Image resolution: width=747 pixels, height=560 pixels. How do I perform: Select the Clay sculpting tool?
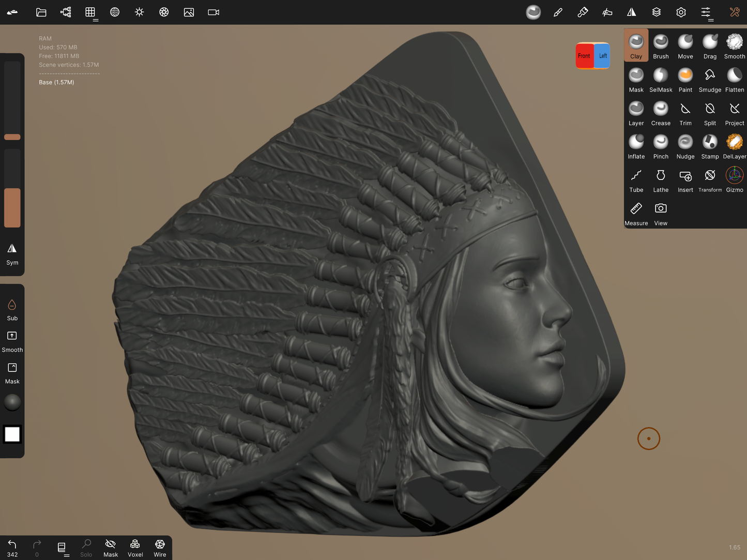(636, 46)
